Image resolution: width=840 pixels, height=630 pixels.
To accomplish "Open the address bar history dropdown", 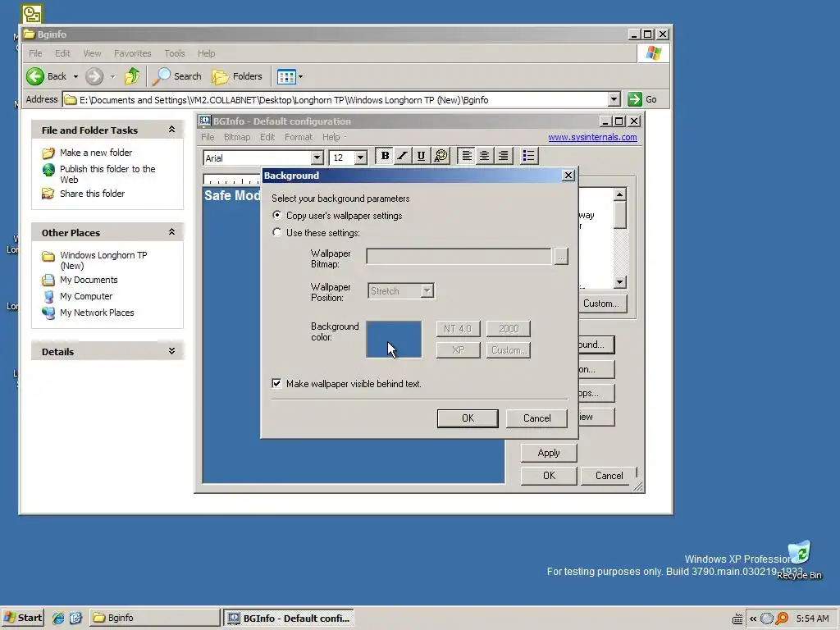I will (x=614, y=99).
